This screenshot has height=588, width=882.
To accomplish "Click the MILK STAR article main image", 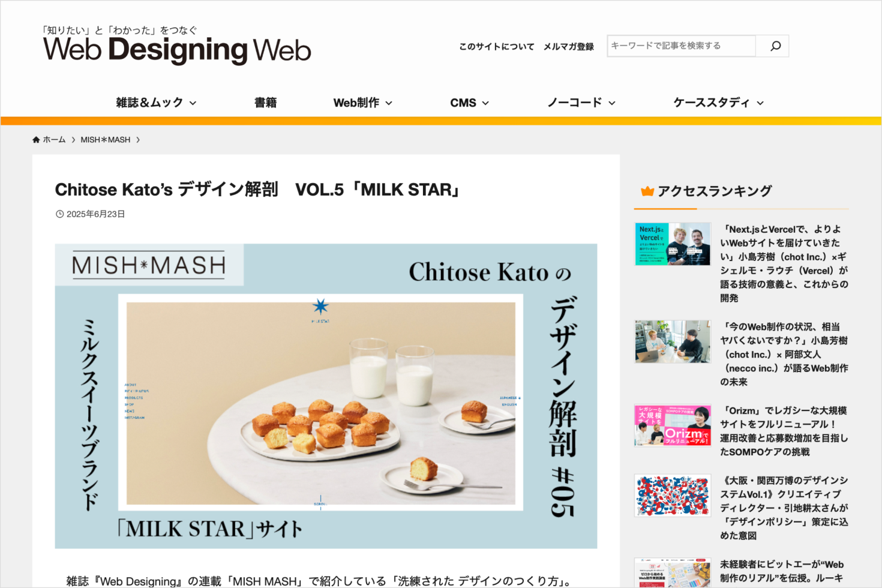I will 326,396.
